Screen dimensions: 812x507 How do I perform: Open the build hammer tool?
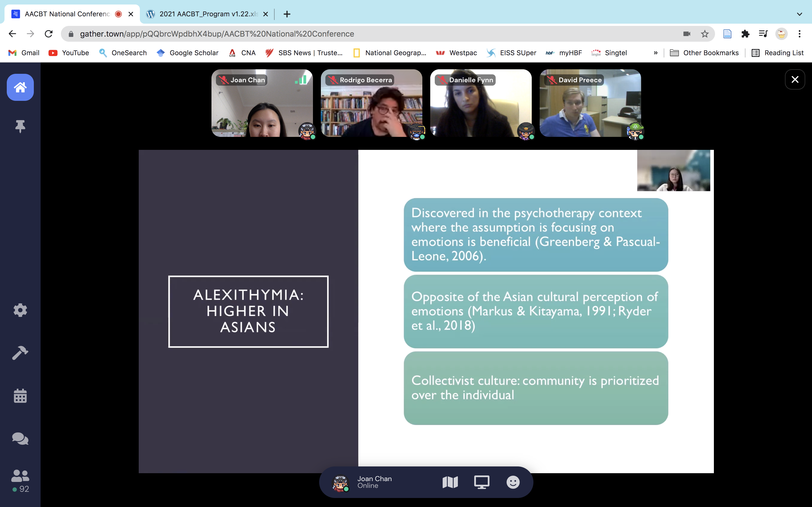point(20,353)
